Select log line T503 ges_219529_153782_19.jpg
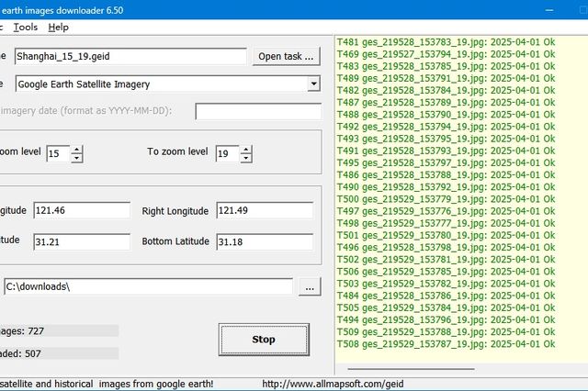Viewport: 588px width, 391px height. click(x=446, y=284)
